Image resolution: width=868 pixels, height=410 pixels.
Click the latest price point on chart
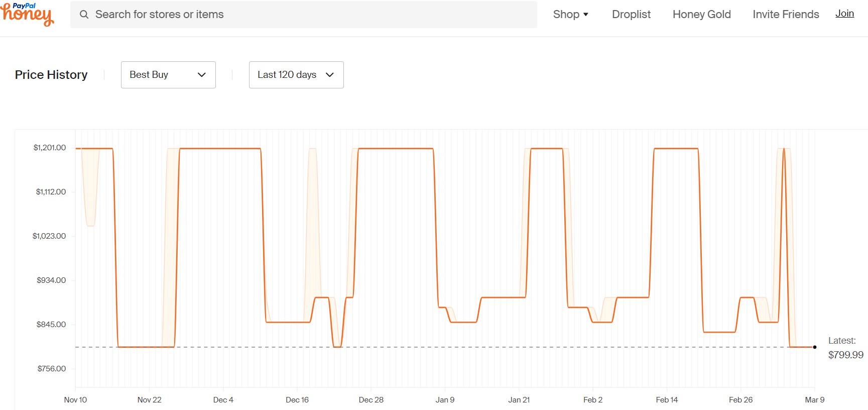815,347
